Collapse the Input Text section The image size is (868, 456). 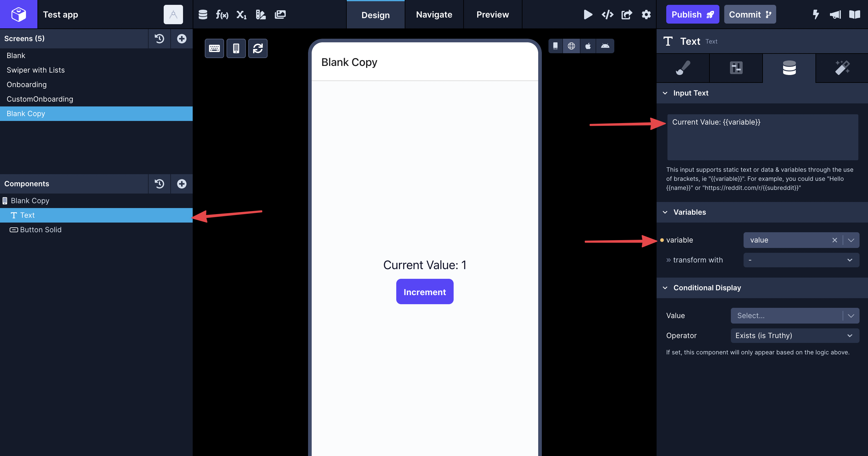pyautogui.click(x=665, y=93)
